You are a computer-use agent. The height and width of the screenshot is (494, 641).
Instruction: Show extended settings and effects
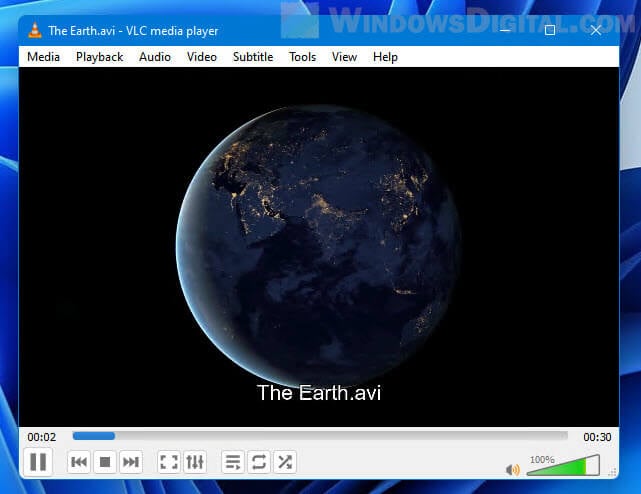pos(195,462)
